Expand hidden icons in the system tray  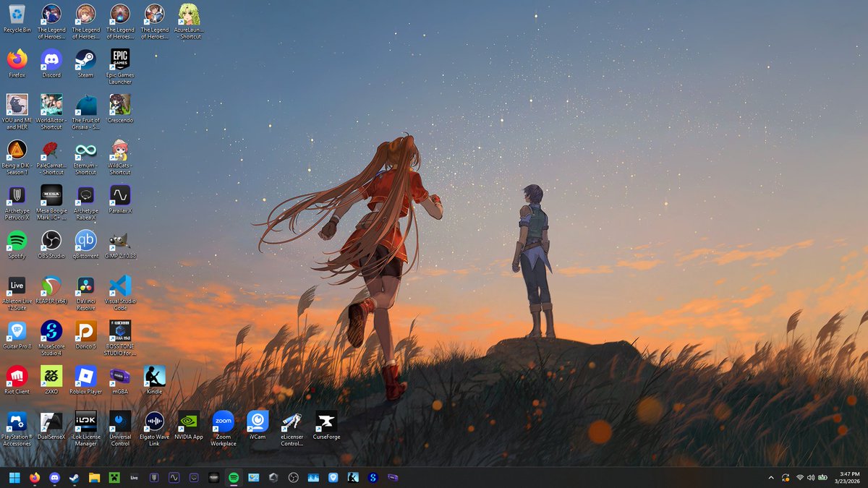click(x=771, y=478)
